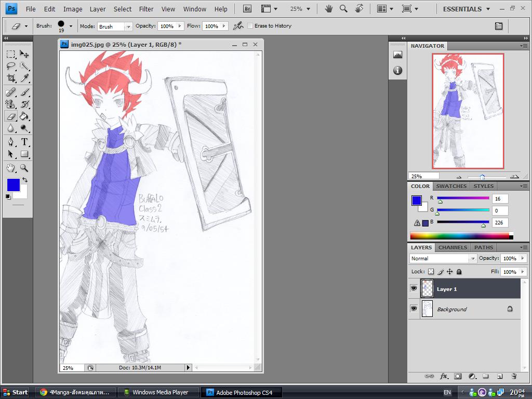Screen dimensions: 532x399
Task: Expand the ESSENTIALS workspace switcher
Action: pyautogui.click(x=466, y=9)
